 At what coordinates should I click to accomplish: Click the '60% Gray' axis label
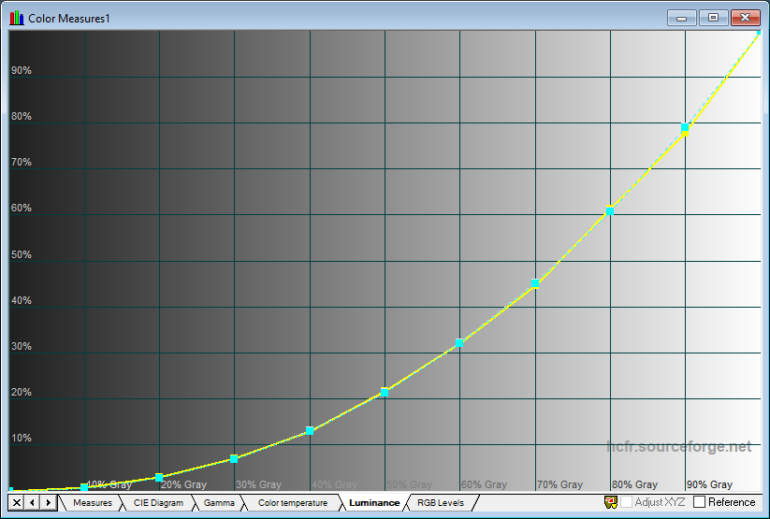tap(484, 485)
